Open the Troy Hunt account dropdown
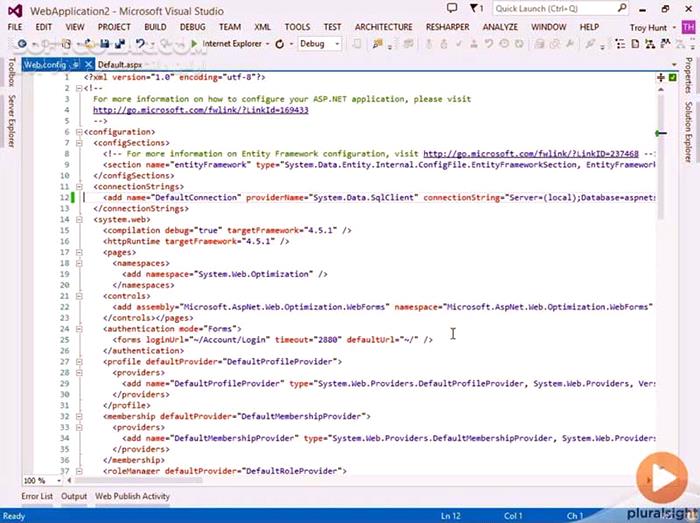700x523 pixels. click(x=675, y=28)
